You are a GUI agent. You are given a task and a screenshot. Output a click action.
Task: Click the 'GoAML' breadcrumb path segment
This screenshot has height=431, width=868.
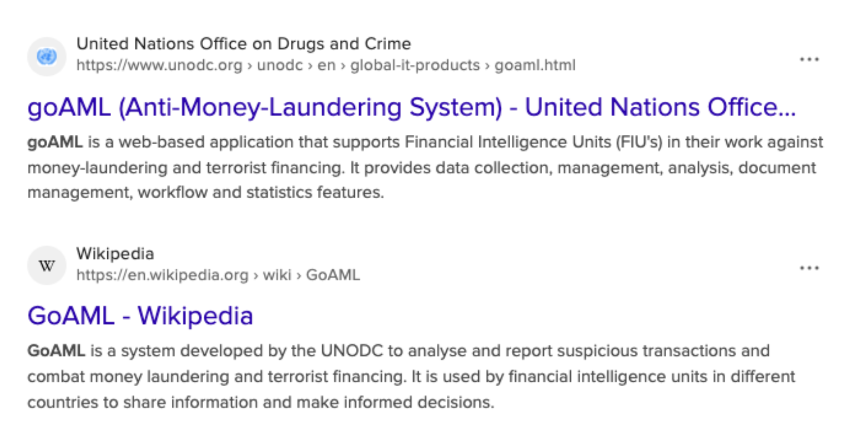[333, 275]
